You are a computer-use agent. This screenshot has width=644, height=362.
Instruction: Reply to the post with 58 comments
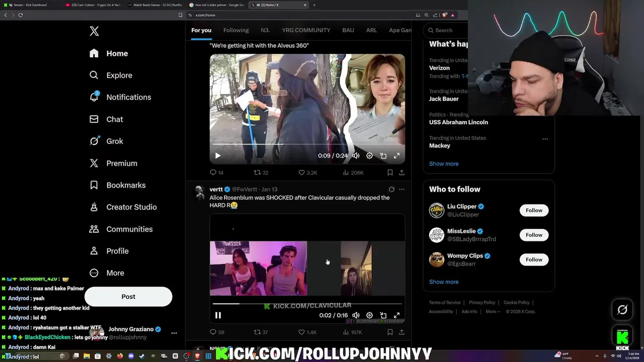pos(217,332)
